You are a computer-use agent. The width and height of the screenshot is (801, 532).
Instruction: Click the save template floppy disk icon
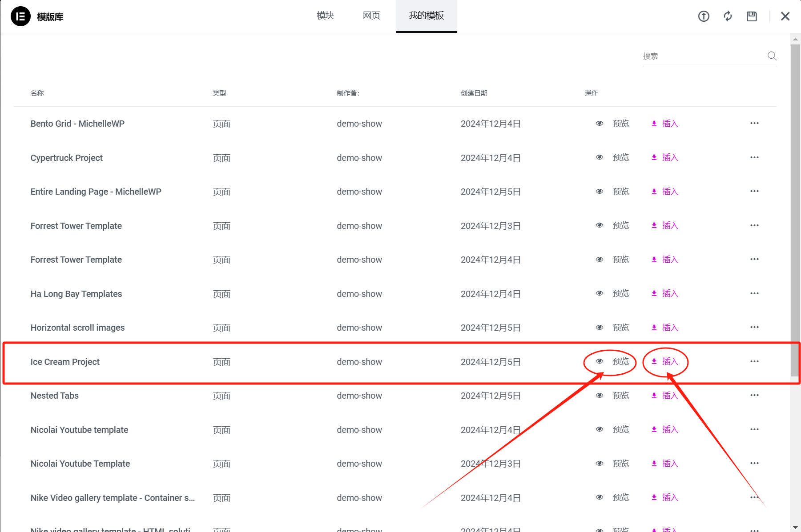[x=752, y=16]
